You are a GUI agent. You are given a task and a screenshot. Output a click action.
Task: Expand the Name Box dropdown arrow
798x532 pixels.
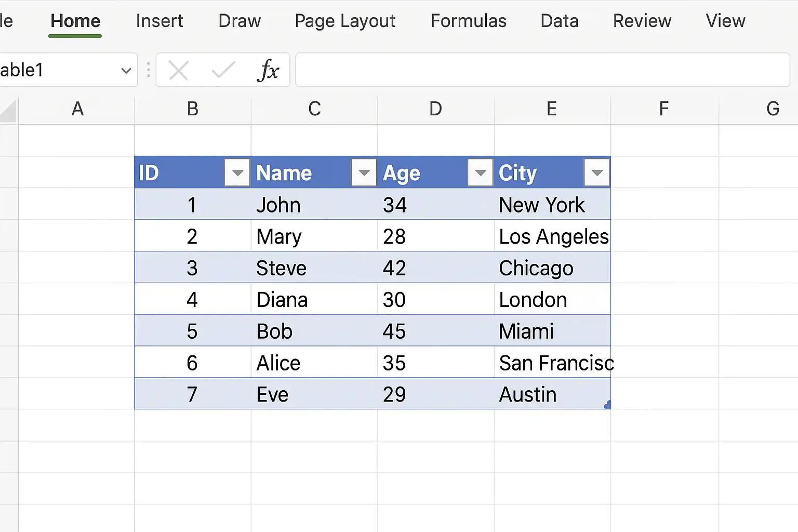tap(126, 70)
